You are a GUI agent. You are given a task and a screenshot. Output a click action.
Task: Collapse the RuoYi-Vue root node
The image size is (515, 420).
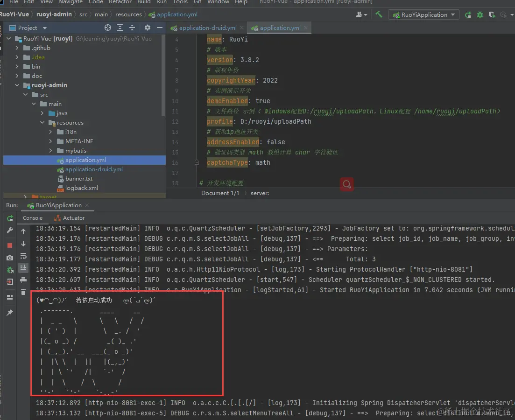[x=9, y=38]
